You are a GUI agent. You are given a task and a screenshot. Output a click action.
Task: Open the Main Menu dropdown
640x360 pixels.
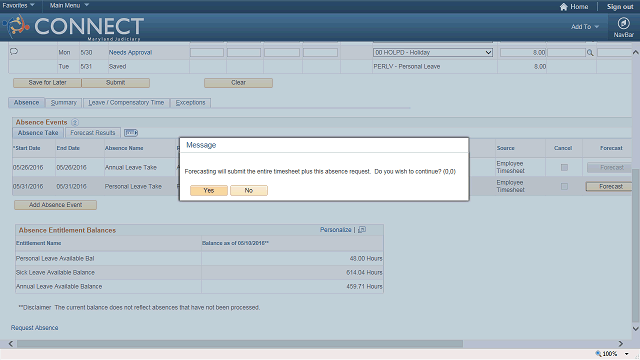click(69, 5)
